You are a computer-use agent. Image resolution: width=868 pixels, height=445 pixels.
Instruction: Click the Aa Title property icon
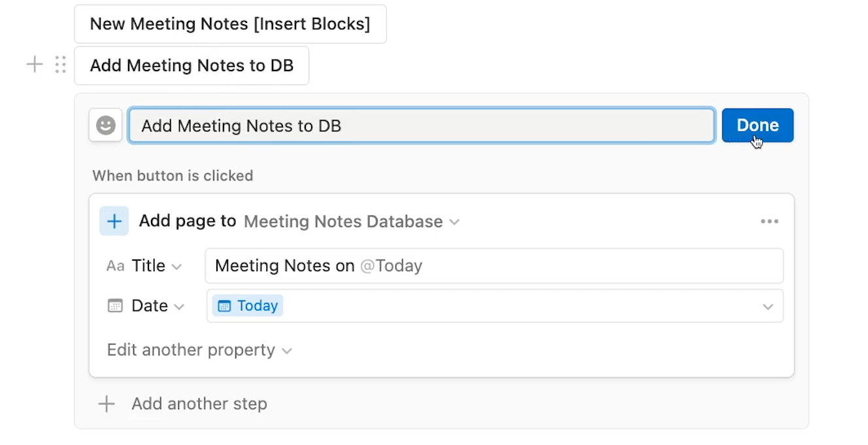(115, 266)
